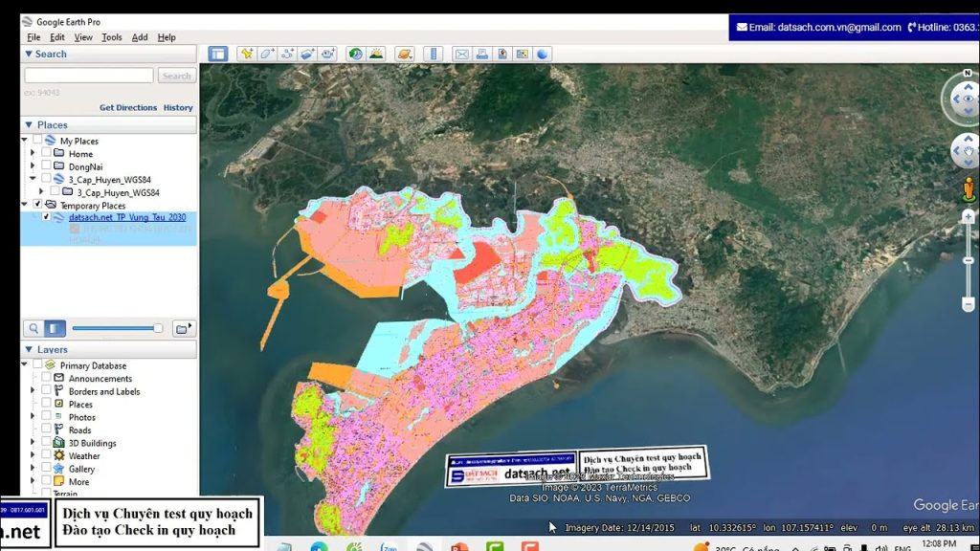Click the Add Placemark pushpin icon
Screen dimensions: 980x551
[x=246, y=55]
